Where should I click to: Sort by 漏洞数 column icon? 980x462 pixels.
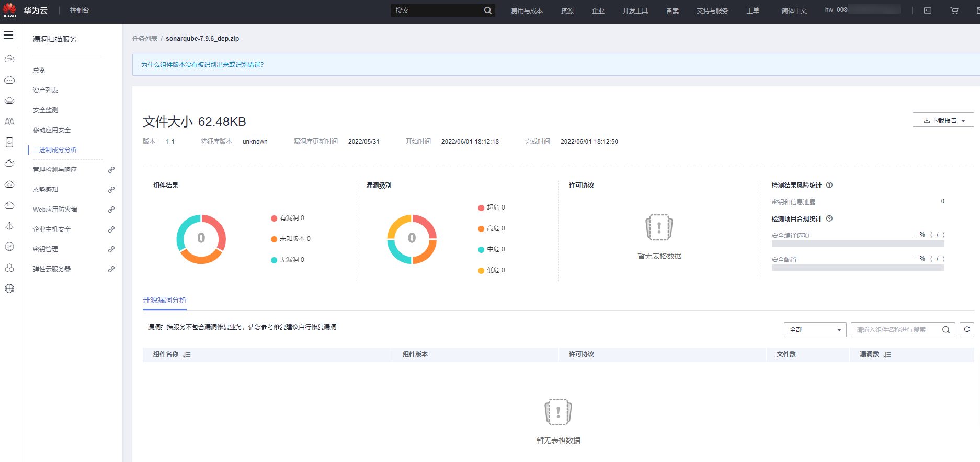(887, 355)
